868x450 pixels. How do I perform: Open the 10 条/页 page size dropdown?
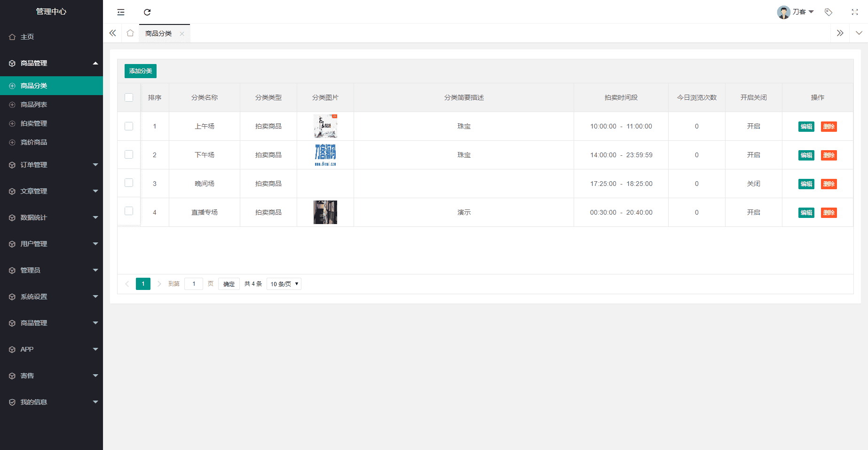click(284, 284)
